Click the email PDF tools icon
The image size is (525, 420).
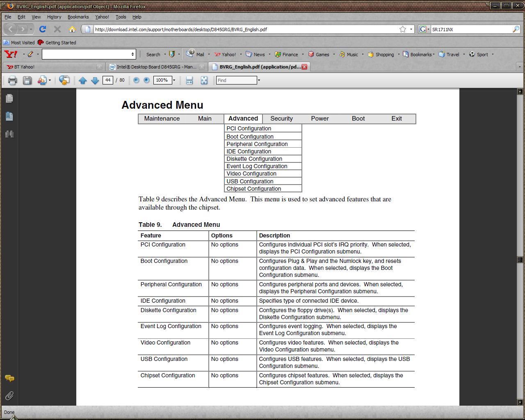[x=42, y=80]
